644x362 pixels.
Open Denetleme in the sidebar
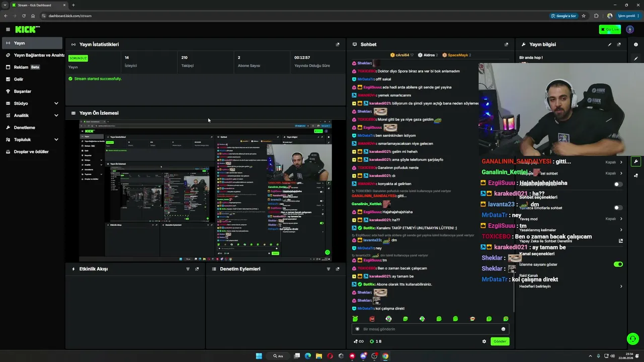click(33, 128)
